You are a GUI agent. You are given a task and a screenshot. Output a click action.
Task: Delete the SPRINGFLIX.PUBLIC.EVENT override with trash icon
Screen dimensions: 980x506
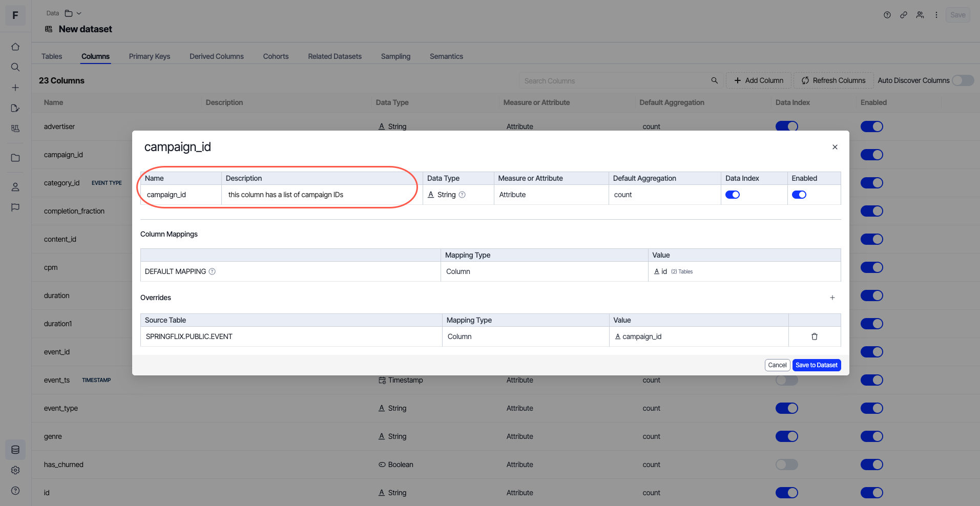[x=814, y=336]
